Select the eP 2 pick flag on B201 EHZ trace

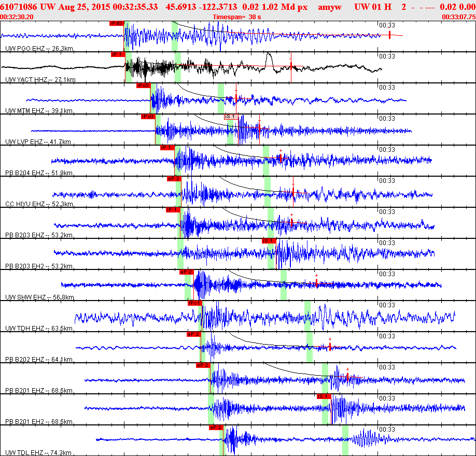coord(203,365)
